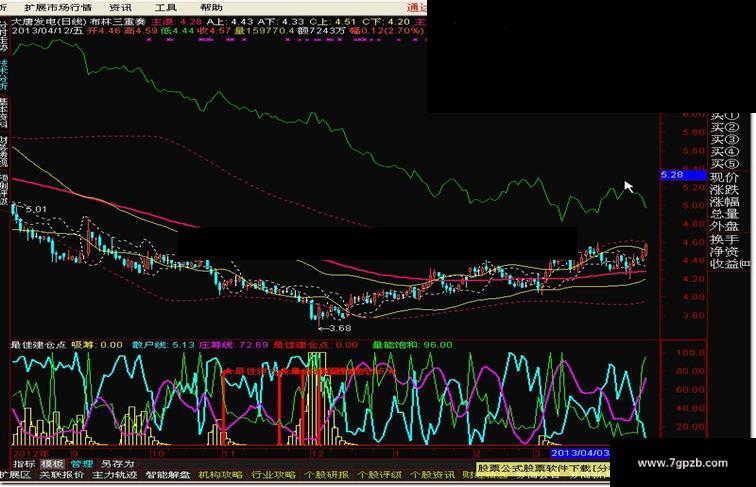Click the 外盘 row in quote panel
Image resolution: width=756 pixels, height=487 pixels.
click(725, 226)
